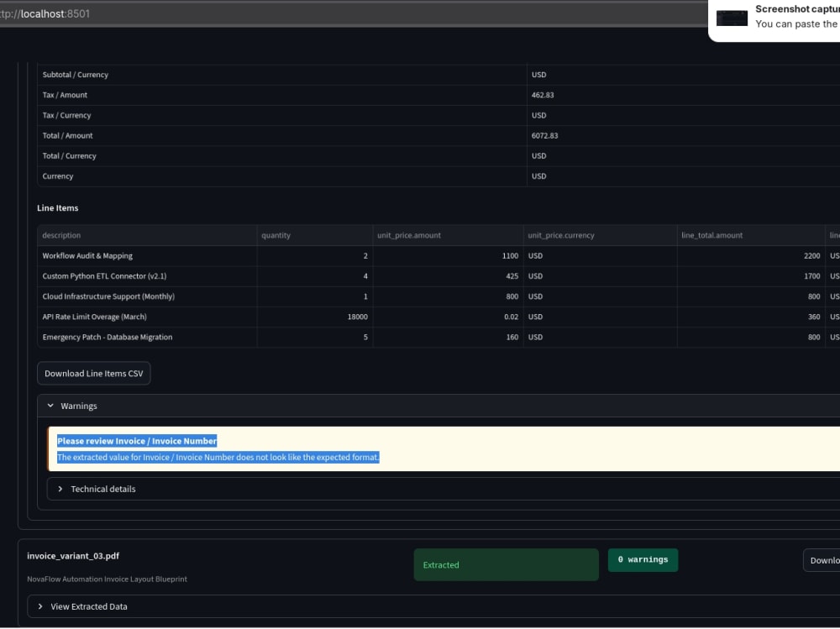The image size is (840, 629).
Task: Click the Tax / Amount value 462.83
Action: (543, 95)
